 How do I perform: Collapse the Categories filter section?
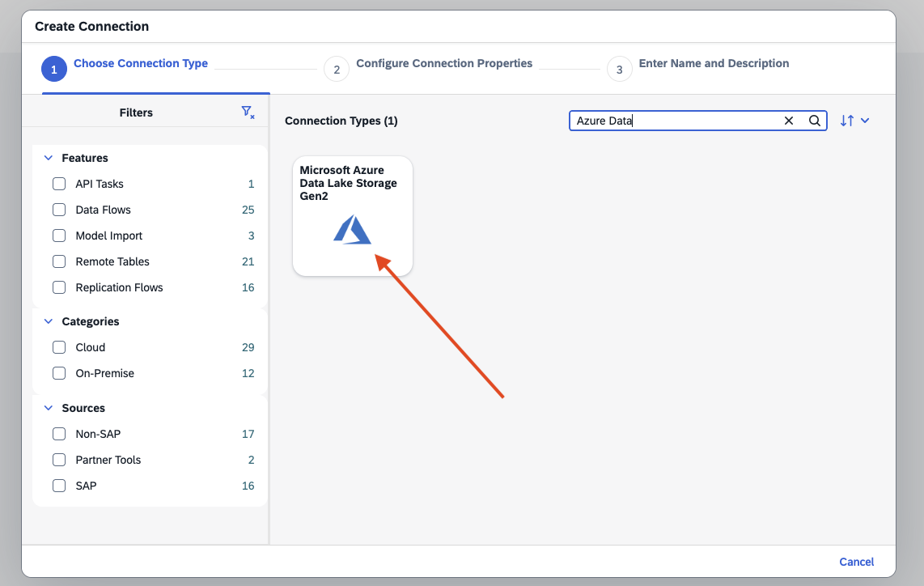[x=48, y=321]
